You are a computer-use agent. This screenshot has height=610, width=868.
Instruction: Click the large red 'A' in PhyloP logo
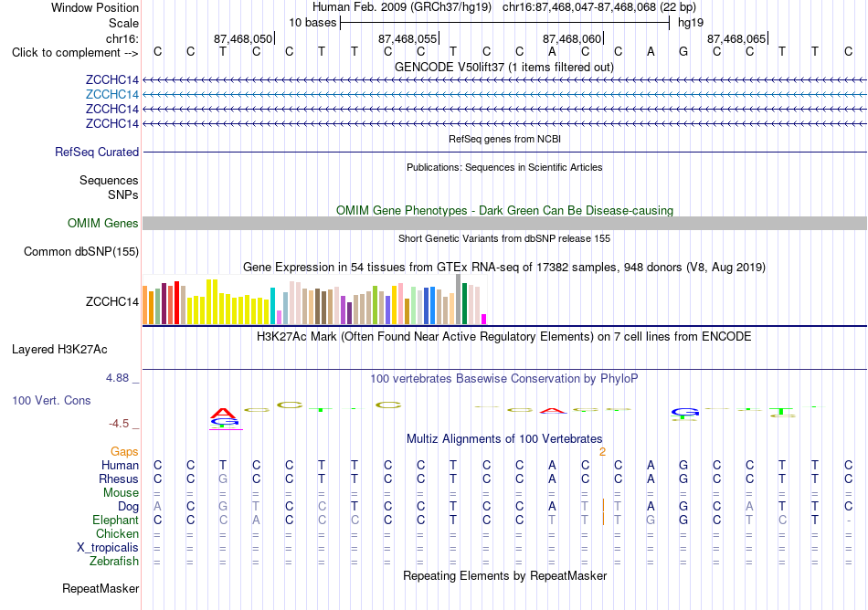click(223, 414)
